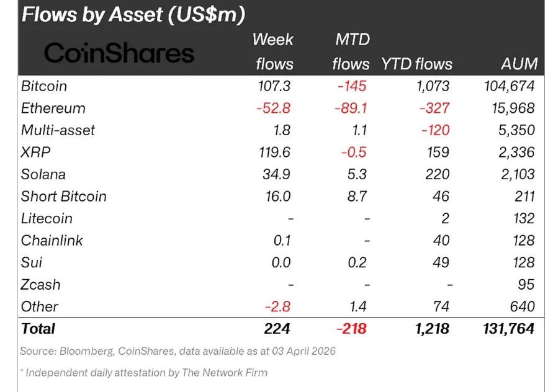Click the Ethereum row label

[x=53, y=108]
